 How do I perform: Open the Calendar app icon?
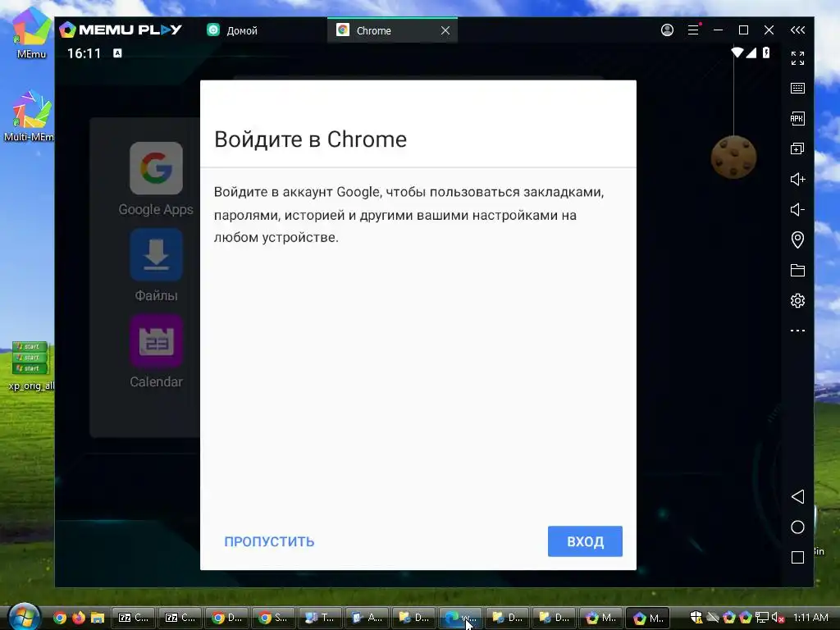click(156, 340)
